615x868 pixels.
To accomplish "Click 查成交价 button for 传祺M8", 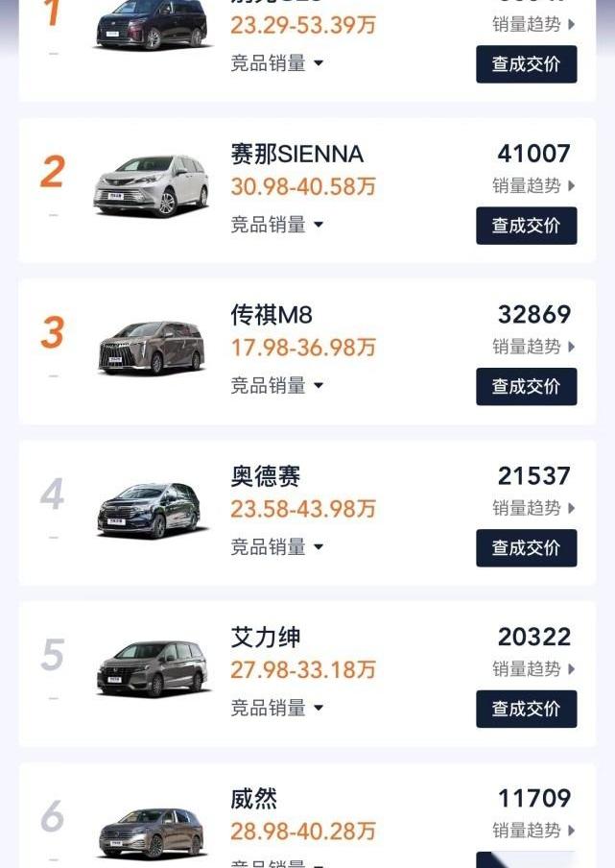I will (x=526, y=386).
